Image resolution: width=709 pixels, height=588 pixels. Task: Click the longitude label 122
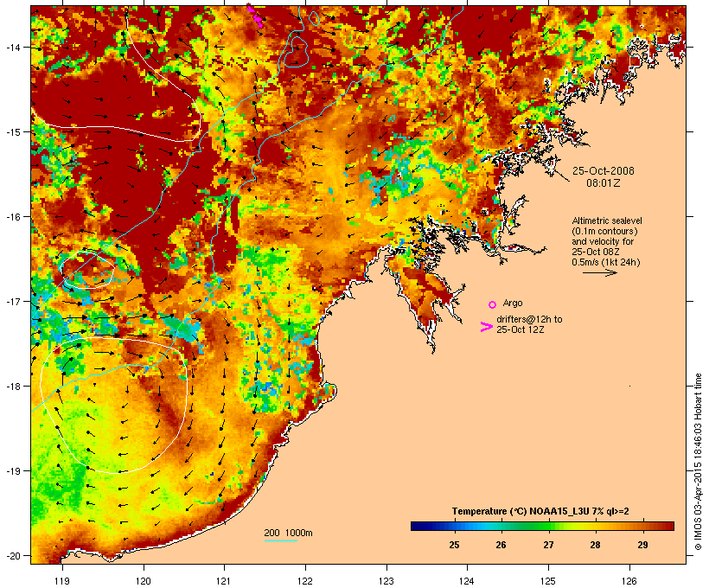pyautogui.click(x=305, y=581)
